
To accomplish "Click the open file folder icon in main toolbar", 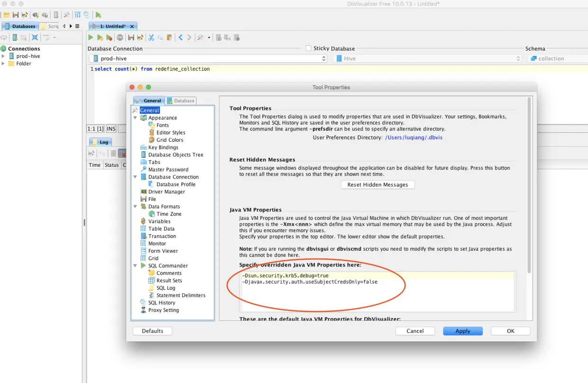I will [x=6, y=15].
